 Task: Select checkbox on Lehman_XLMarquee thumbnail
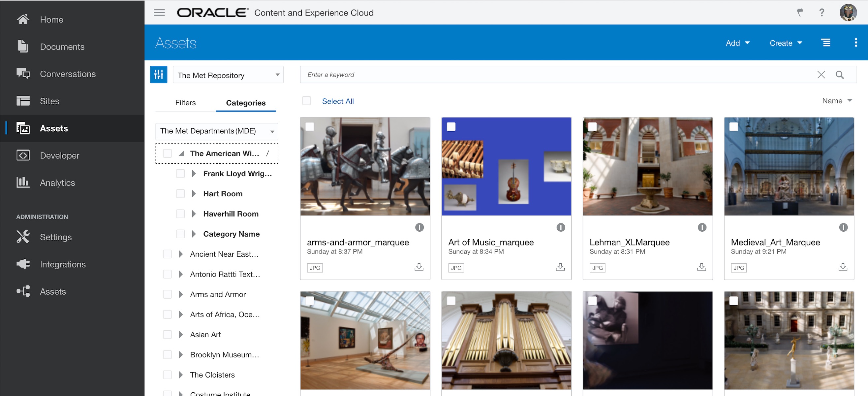[592, 127]
